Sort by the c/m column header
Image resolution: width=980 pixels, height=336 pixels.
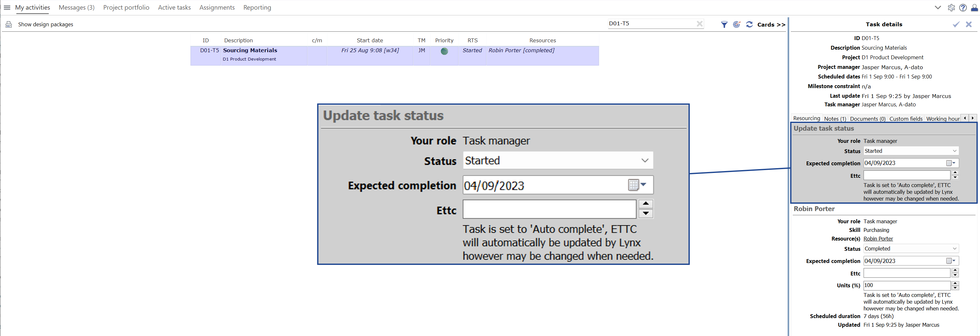317,40
